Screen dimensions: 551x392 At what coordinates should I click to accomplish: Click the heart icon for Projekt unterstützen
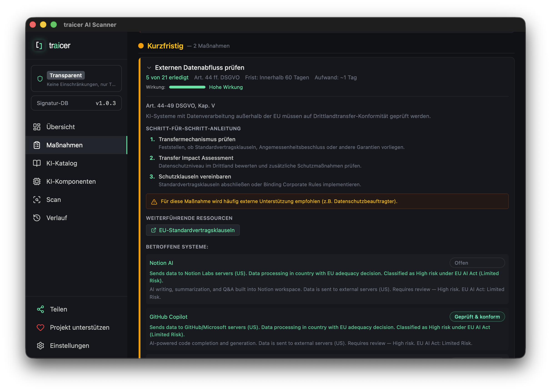click(x=40, y=328)
